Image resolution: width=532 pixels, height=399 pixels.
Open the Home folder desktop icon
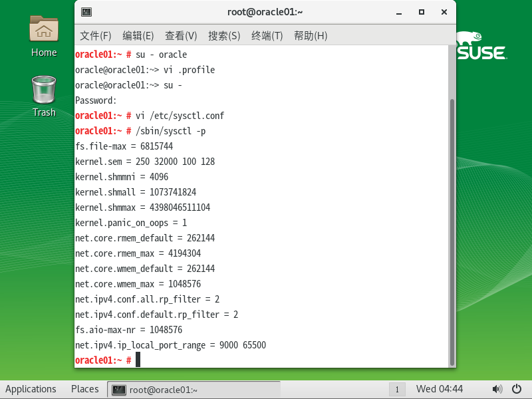pyautogui.click(x=44, y=37)
